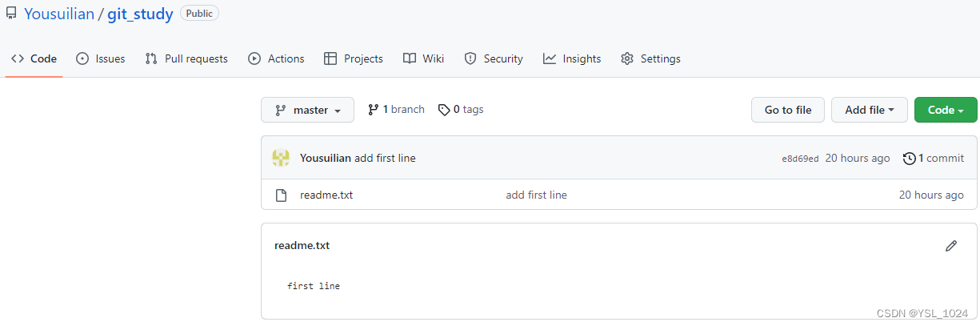Open the Yousuilian commit author link

tap(326, 158)
